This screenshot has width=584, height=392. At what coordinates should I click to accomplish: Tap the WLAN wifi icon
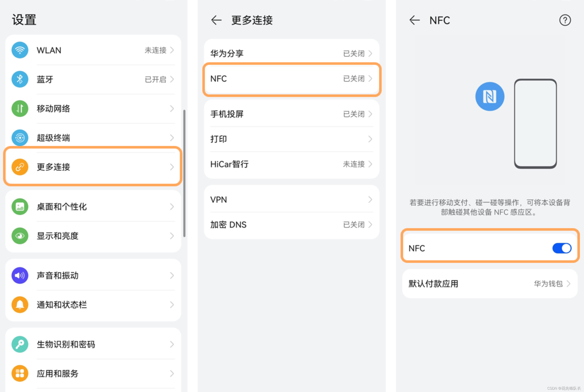pyautogui.click(x=20, y=50)
